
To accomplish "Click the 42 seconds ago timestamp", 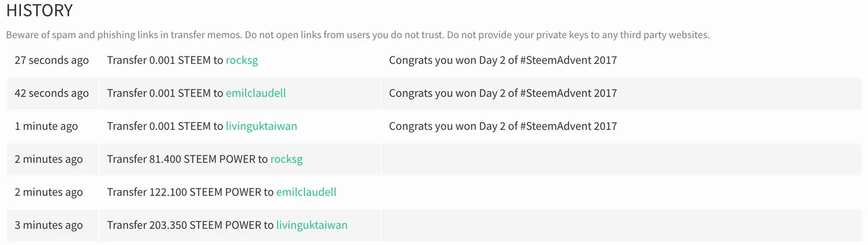I will click(52, 93).
